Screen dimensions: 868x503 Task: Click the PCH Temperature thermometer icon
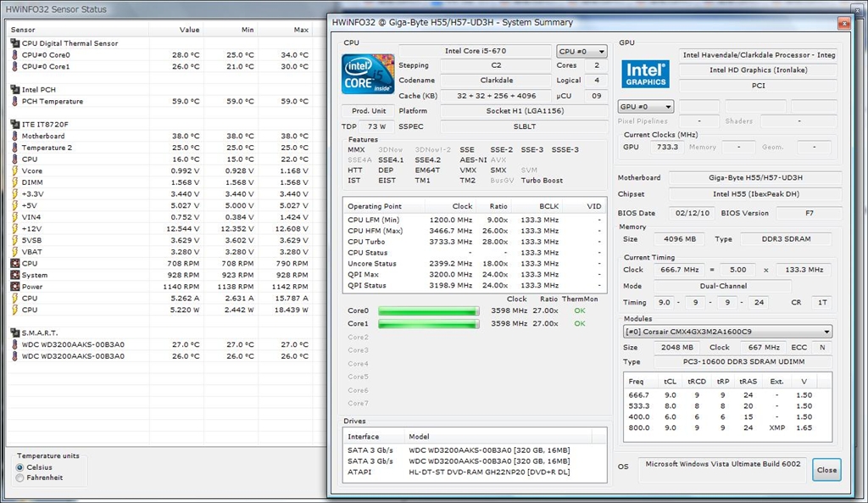tap(14, 102)
